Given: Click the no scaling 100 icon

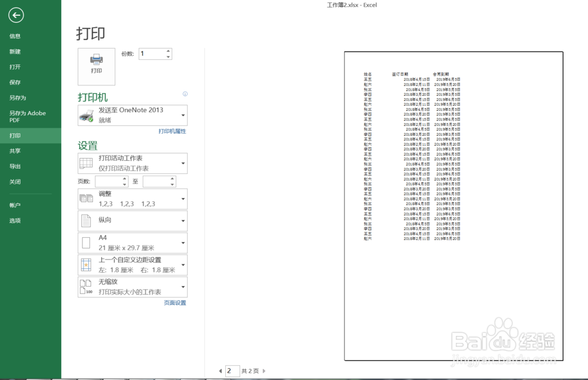Looking at the screenshot, I should click(x=86, y=287).
